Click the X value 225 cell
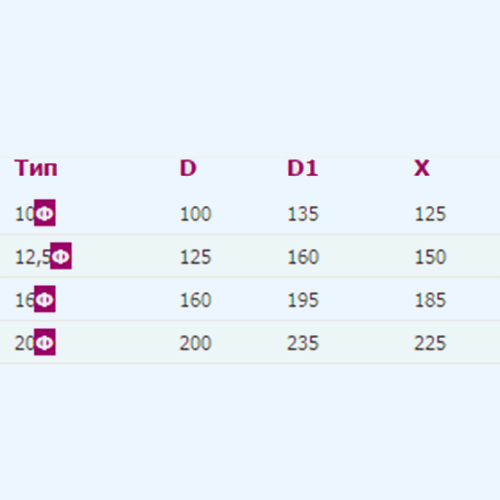500x500 pixels. [430, 343]
